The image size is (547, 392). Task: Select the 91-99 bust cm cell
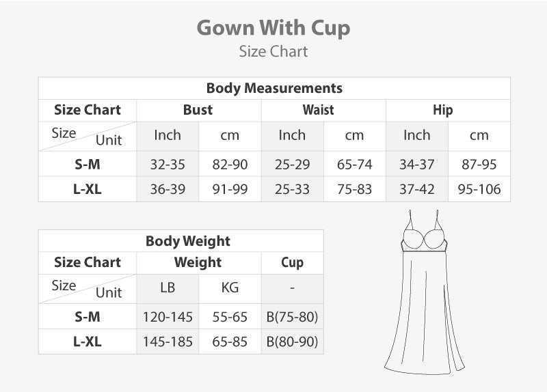[x=230, y=189]
